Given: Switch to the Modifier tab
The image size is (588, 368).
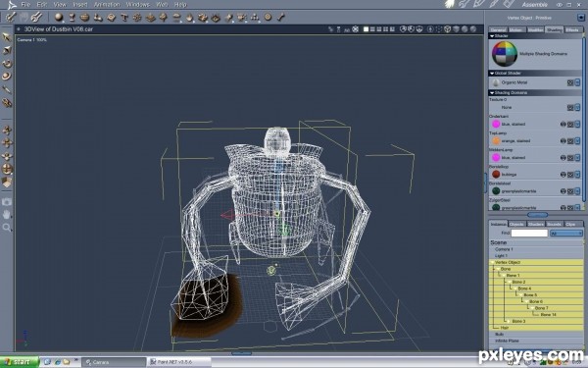Looking at the screenshot, I should pyautogui.click(x=535, y=29).
